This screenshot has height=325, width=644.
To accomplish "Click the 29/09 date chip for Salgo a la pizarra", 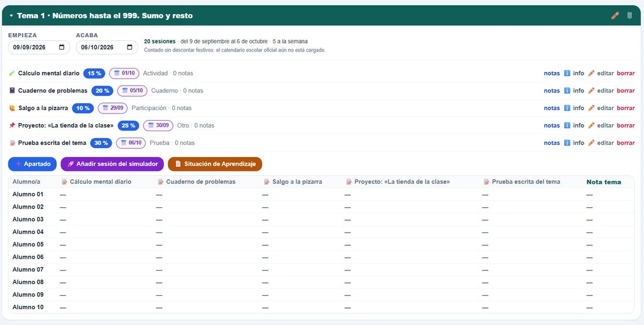I will point(113,108).
